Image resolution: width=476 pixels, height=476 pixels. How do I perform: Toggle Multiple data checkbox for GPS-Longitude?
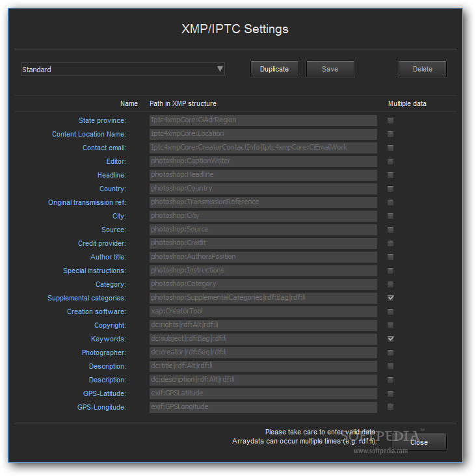tap(390, 407)
